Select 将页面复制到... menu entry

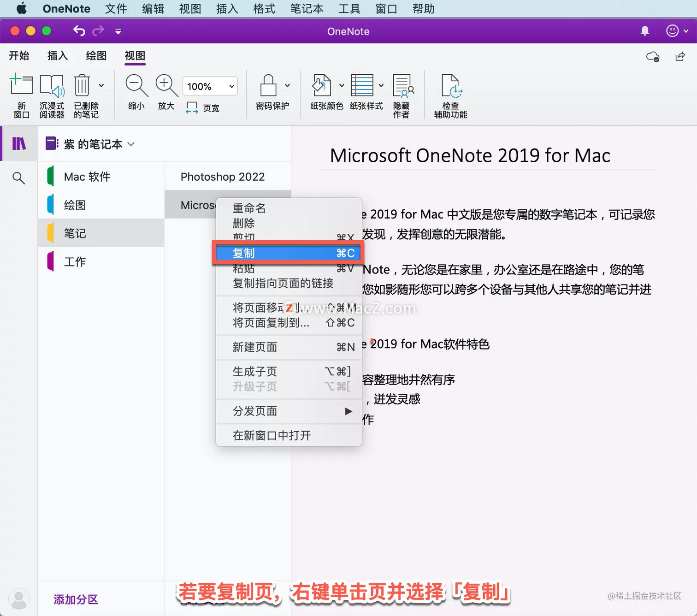[289, 323]
